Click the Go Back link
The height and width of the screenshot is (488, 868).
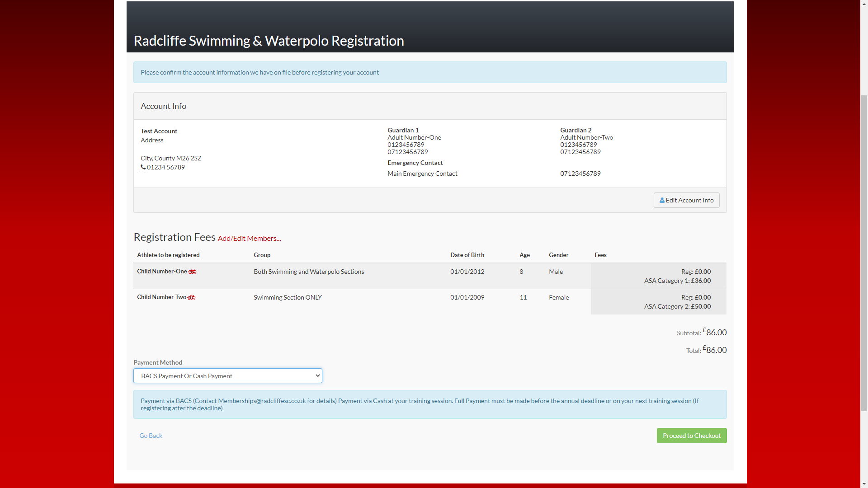[x=151, y=435]
